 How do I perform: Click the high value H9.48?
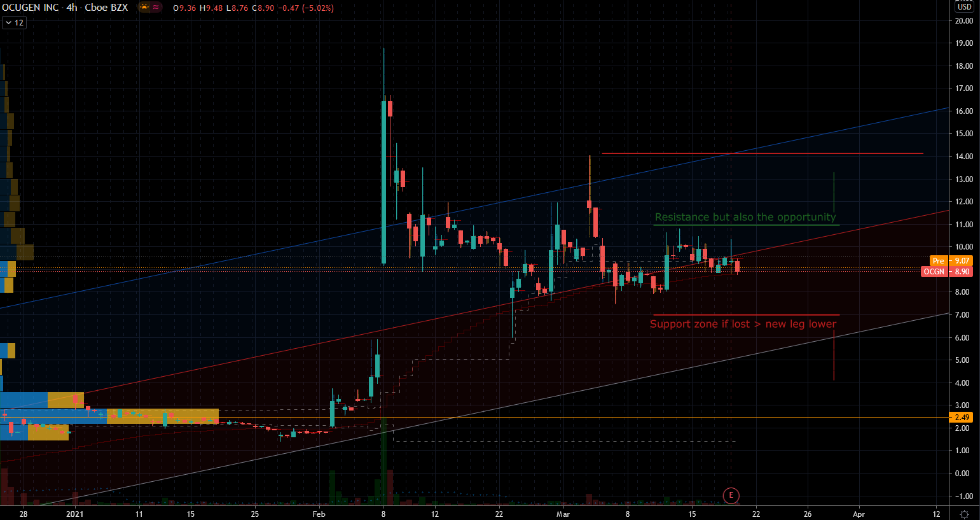[x=212, y=8]
